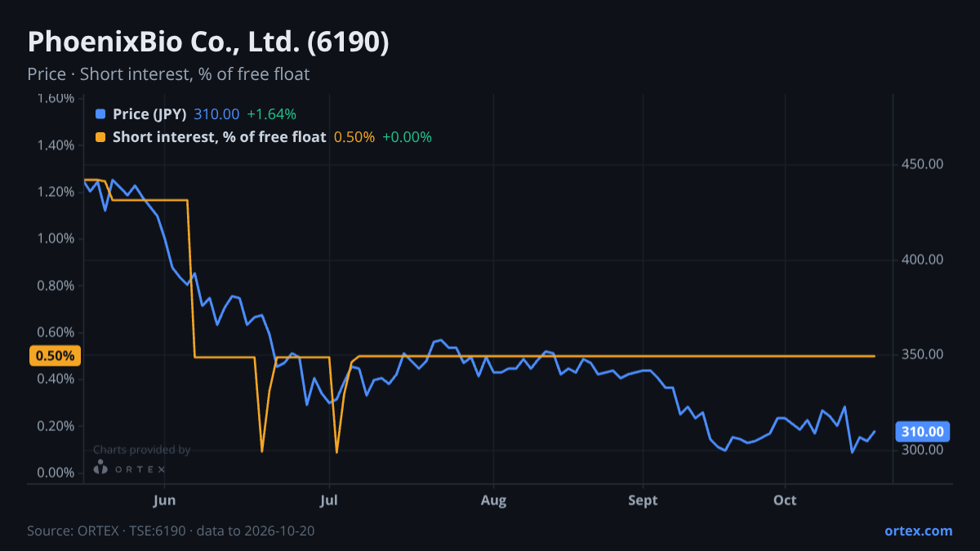
Task: Click the blue Price legend swatch
Action: [100, 114]
